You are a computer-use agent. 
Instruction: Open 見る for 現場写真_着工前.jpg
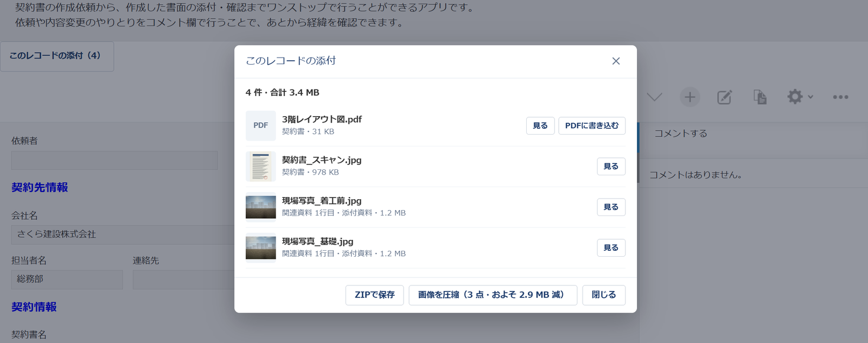(x=611, y=207)
